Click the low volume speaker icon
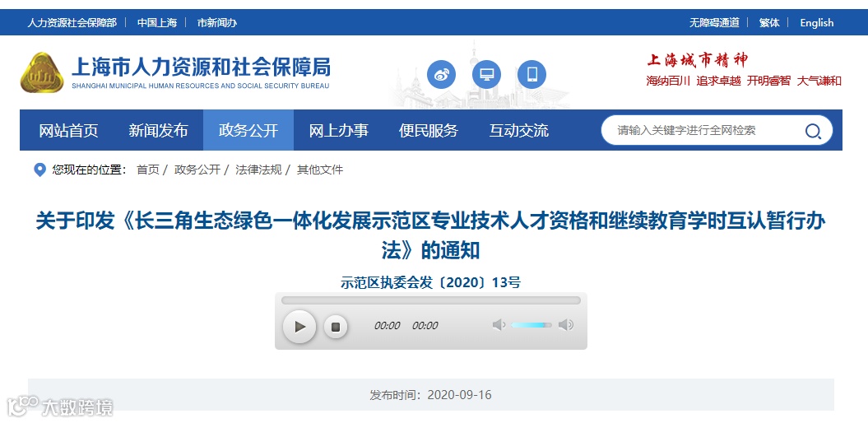Viewport: 868px width, 423px height. [x=499, y=325]
